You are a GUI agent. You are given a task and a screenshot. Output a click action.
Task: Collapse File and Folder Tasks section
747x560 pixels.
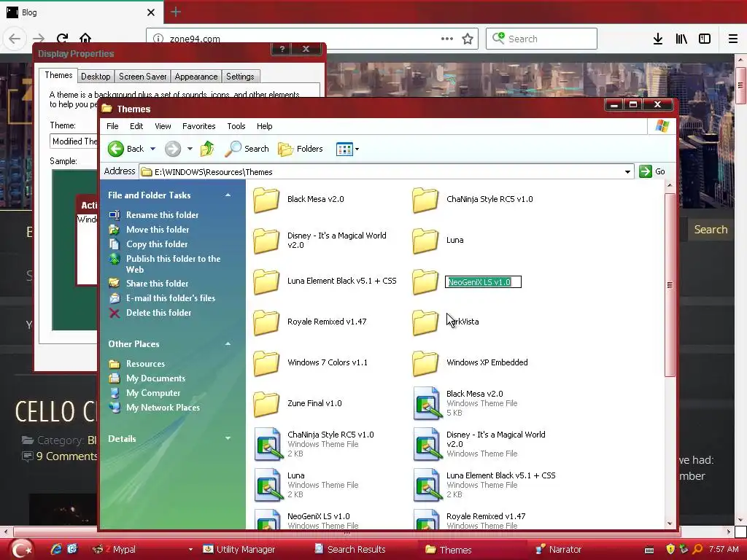228,195
